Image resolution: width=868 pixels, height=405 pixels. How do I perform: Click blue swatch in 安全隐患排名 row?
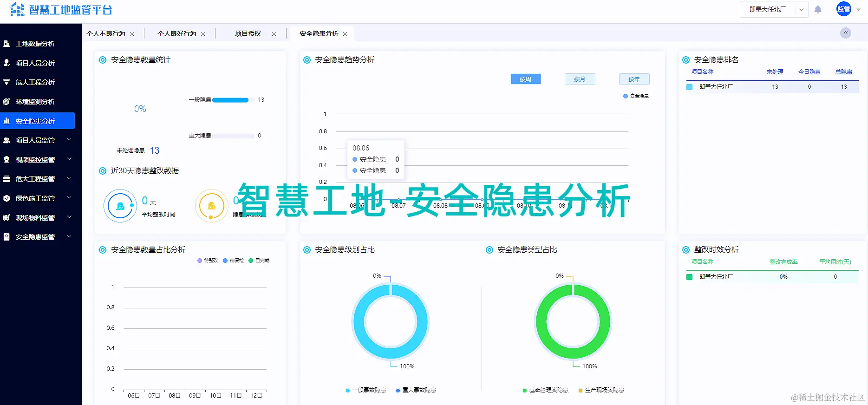click(x=689, y=87)
